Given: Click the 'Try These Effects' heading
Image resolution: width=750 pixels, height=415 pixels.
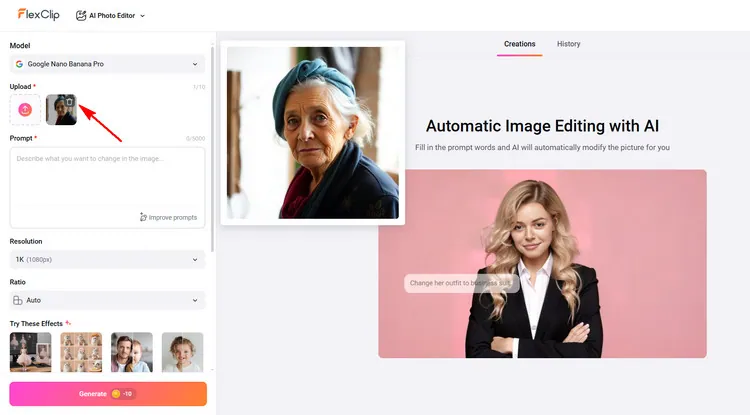Looking at the screenshot, I should 36,324.
